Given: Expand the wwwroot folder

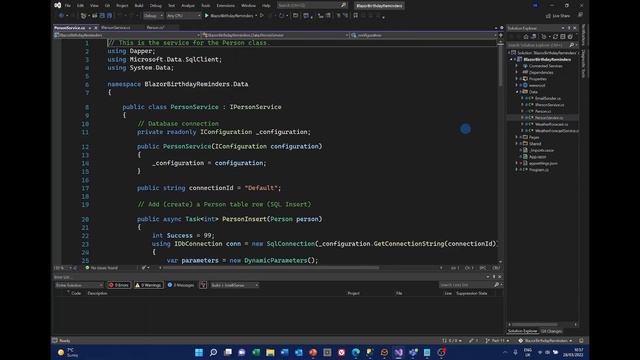Looking at the screenshot, I should (x=517, y=85).
